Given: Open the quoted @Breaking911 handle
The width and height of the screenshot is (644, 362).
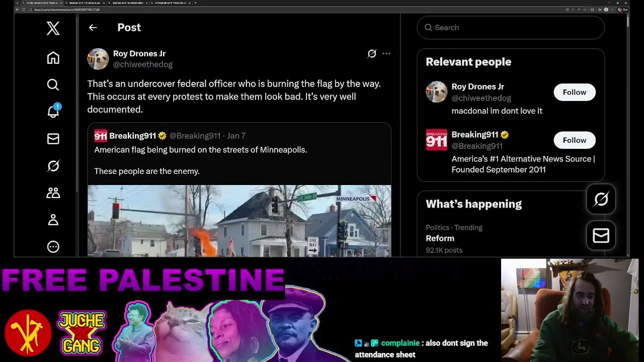Looking at the screenshot, I should [x=195, y=136].
